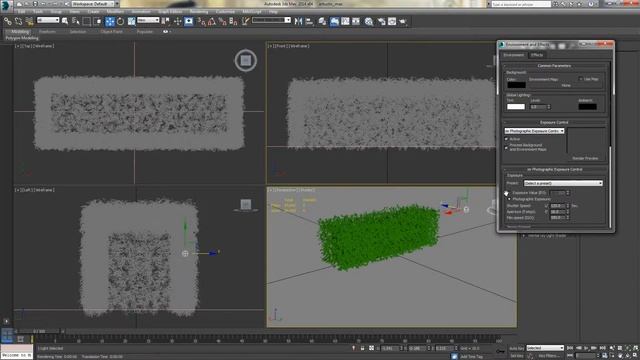640x360 pixels.
Task: Open the Material Editor icon
Action: tap(369, 21)
